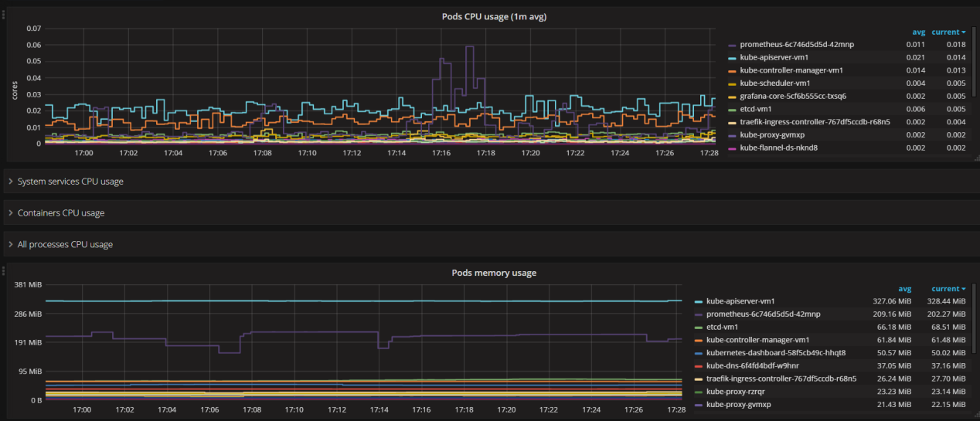Open color picker for kube-controller-manager-vm1 in CPU legend
Screen dimensions: 980x421
(732, 70)
